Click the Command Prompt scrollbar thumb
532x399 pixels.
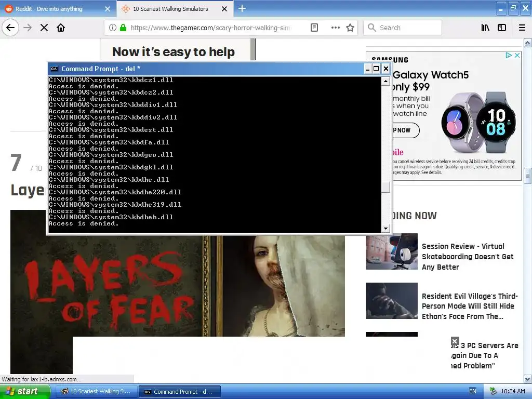click(385, 187)
